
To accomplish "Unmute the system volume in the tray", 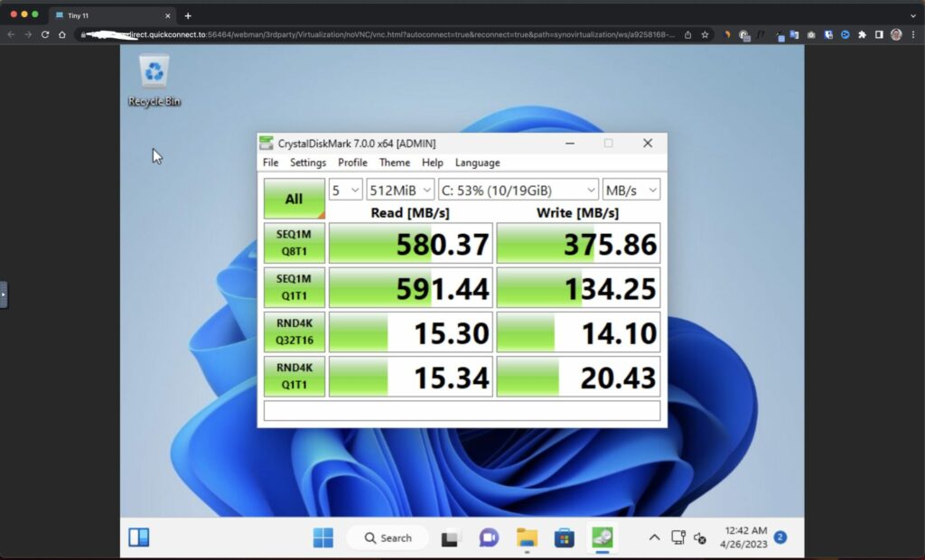I will click(x=698, y=538).
